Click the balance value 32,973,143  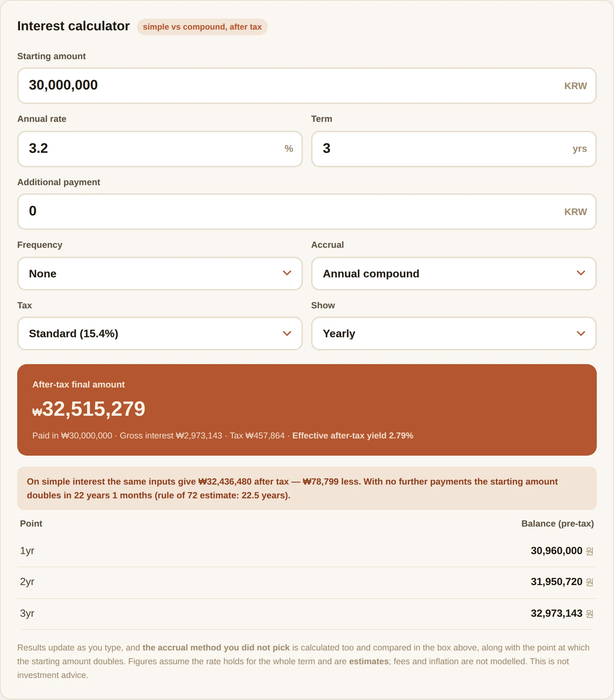pyautogui.click(x=557, y=613)
